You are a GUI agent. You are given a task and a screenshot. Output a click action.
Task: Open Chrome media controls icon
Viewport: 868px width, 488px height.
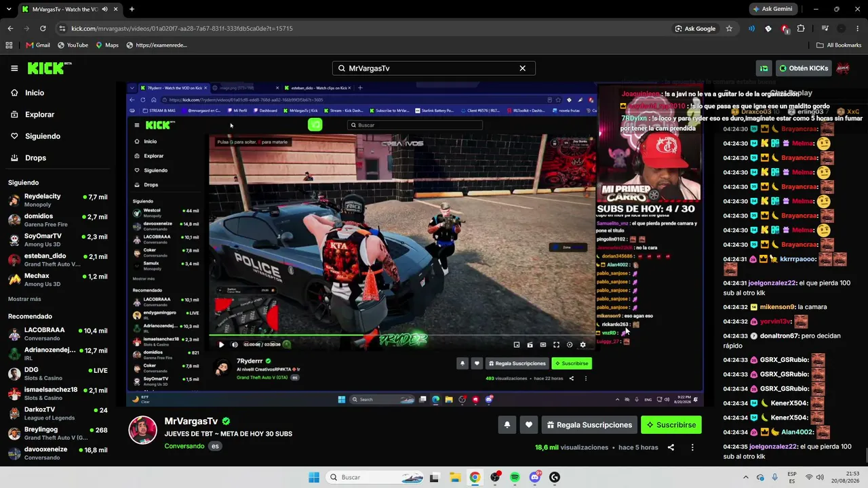[825, 28]
